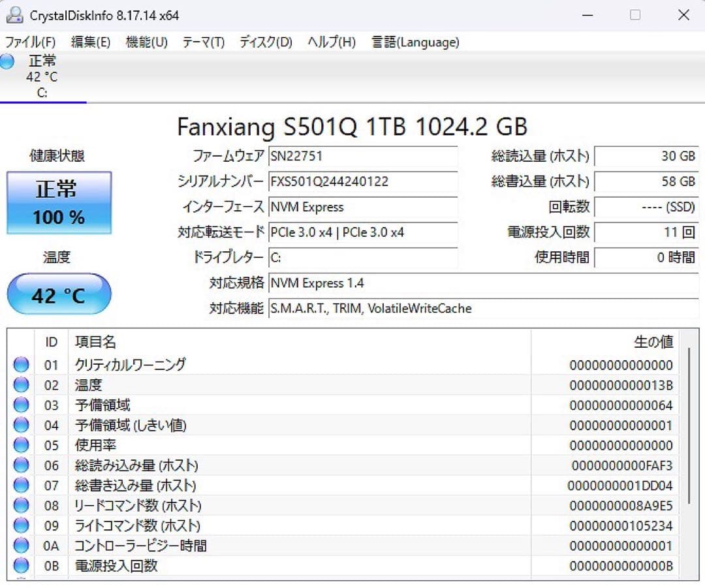Click the blue dot next to 温度 attribute

[21, 385]
